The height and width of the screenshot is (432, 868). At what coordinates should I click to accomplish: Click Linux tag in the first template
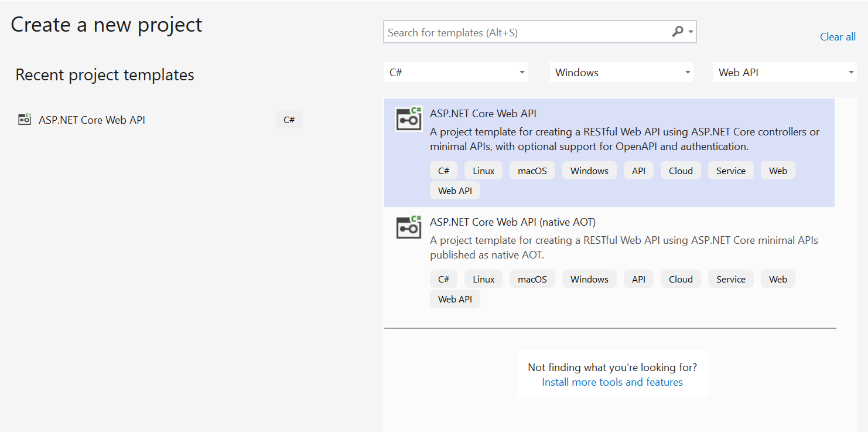484,171
